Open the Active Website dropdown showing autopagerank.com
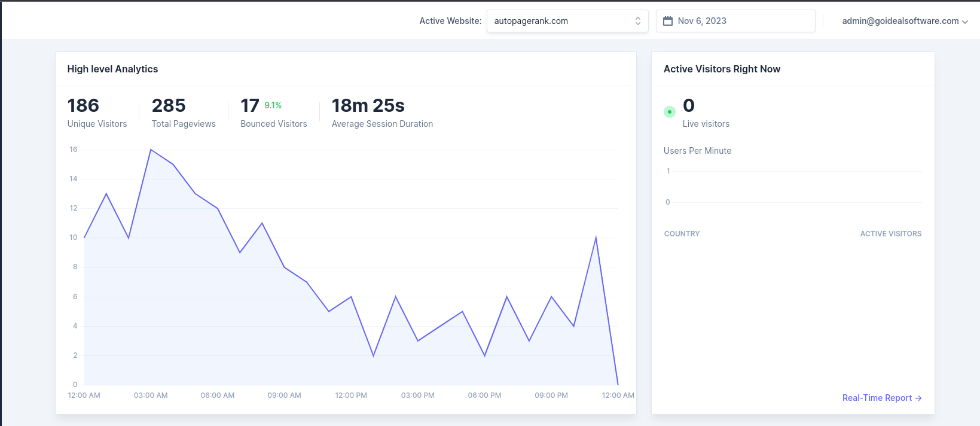Screen dimensions: 980x426 coord(567,21)
